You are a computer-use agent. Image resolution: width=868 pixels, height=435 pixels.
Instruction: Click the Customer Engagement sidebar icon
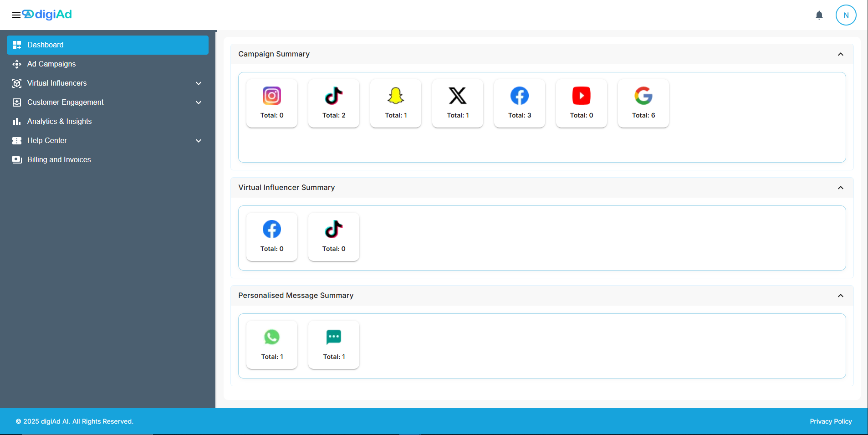pos(17,102)
